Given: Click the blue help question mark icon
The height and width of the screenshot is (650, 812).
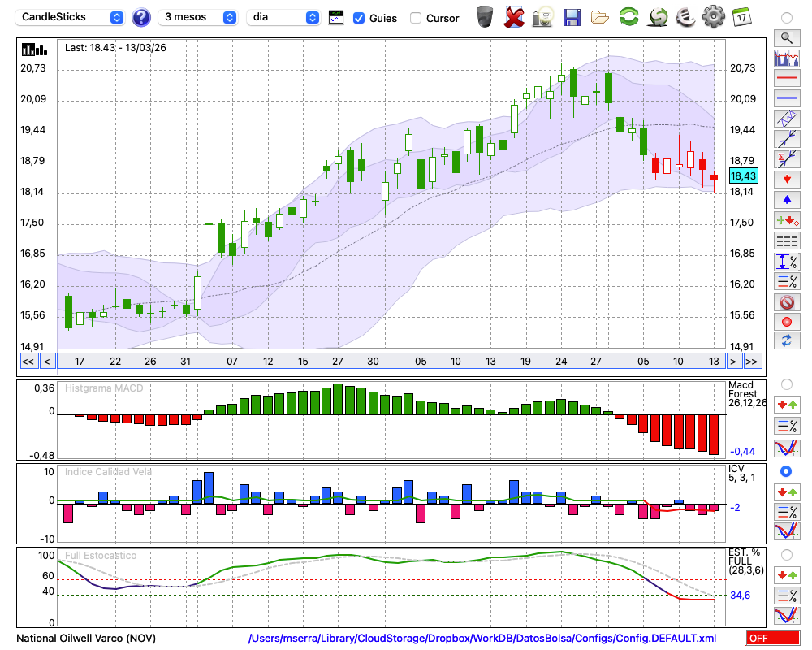Looking at the screenshot, I should pos(140,18).
